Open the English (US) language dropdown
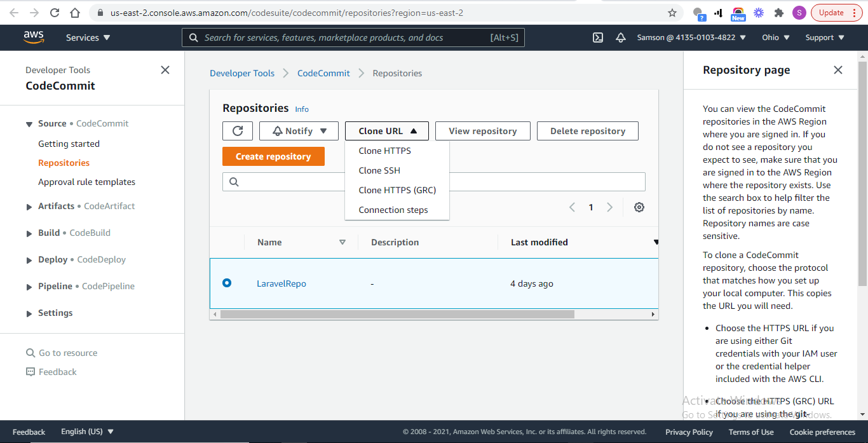The height and width of the screenshot is (443, 868). [x=87, y=431]
